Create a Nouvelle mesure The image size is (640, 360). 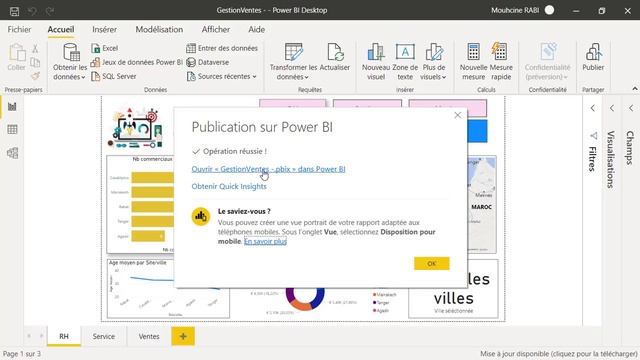pyautogui.click(x=473, y=62)
